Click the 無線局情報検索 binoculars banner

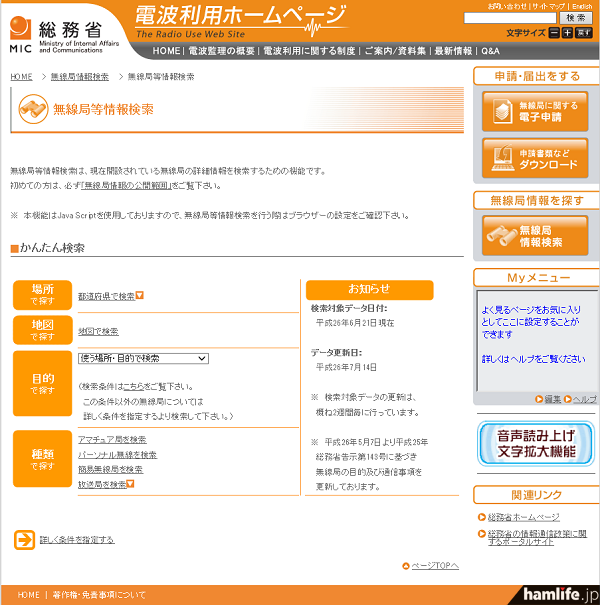(534, 236)
